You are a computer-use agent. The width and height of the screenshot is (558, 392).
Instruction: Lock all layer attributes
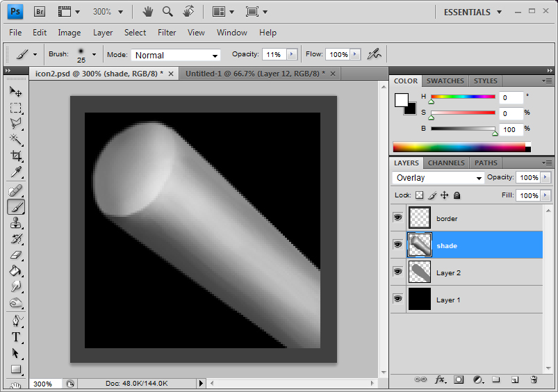457,195
